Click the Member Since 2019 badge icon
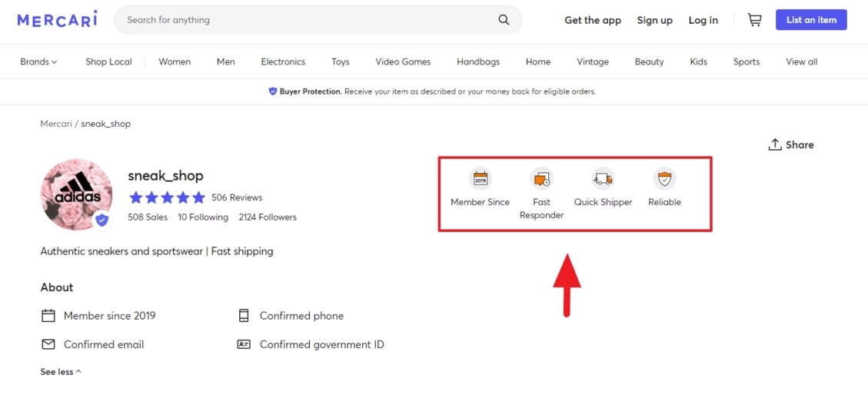The width and height of the screenshot is (868, 395). (x=480, y=178)
